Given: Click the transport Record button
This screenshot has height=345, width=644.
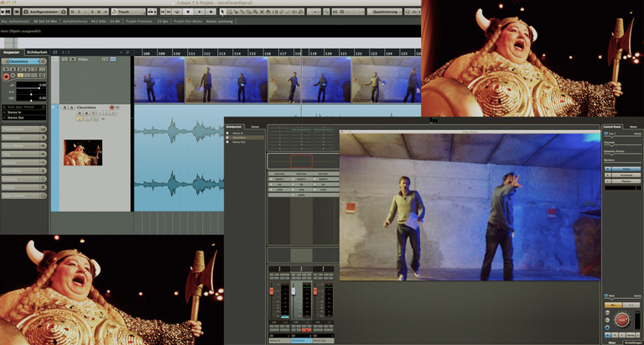Looking at the screenshot, I should tap(211, 12).
